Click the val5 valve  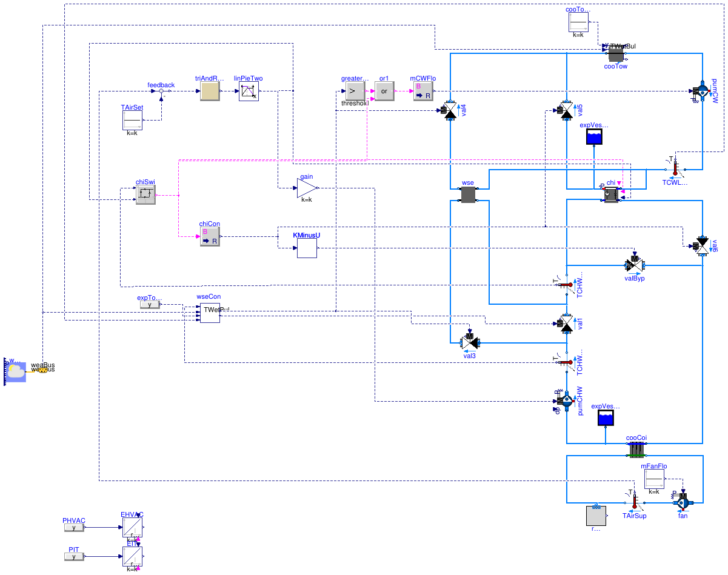(566, 111)
